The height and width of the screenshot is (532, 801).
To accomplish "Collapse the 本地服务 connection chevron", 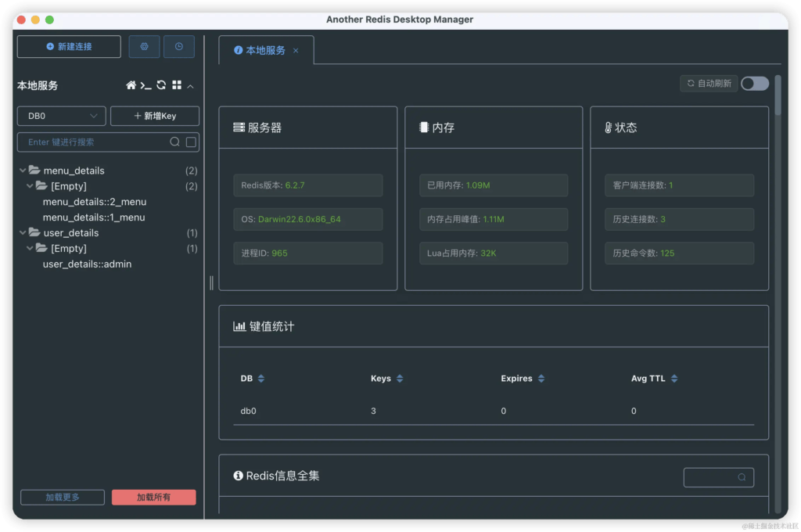I will click(x=191, y=86).
